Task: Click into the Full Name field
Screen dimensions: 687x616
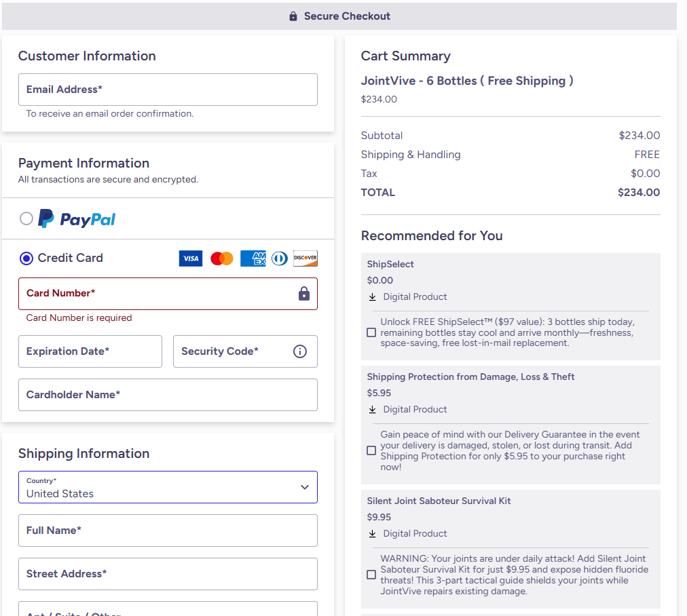Action: [x=168, y=531]
